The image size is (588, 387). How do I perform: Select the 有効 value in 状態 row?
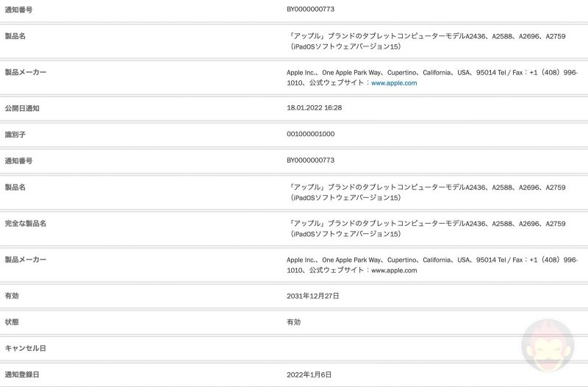pyautogui.click(x=293, y=322)
